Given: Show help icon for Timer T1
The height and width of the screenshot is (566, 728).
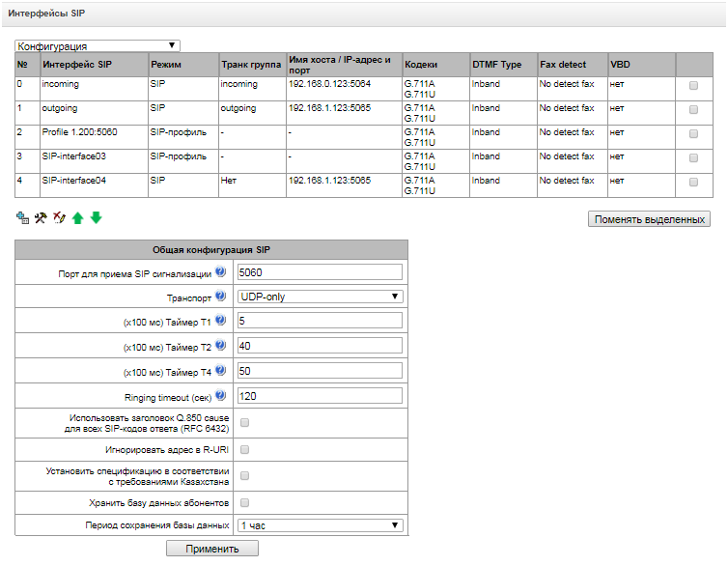Looking at the screenshot, I should coord(220,321).
